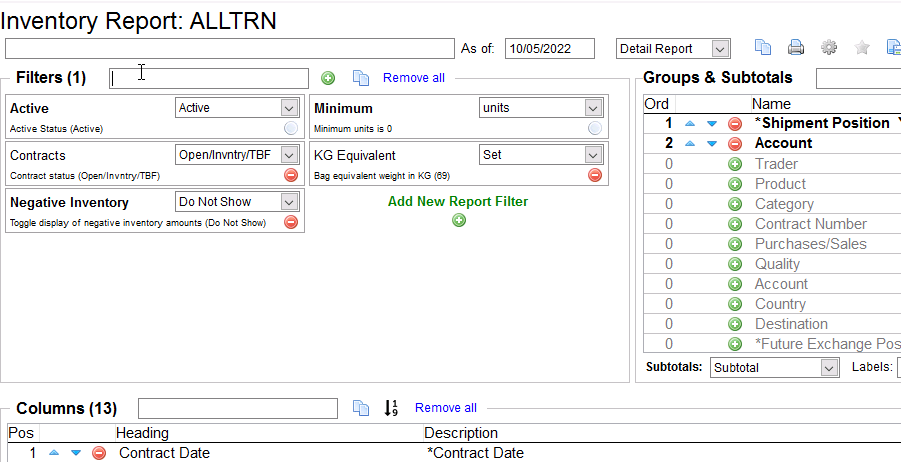Remove the Negative Inventory filter
901x462 pixels.
291,222
